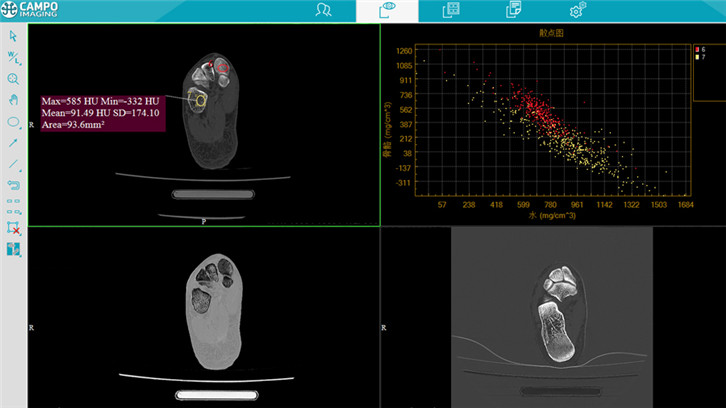726x408 pixels.
Task: Select the ROI statistics annotation box
Action: [x=100, y=113]
